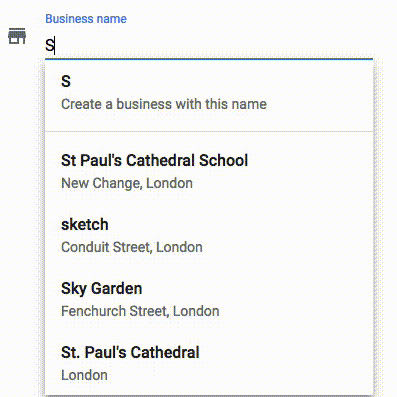Click the word 'School' in first place result
Image resolution: width=397 pixels, height=397 pixels.
point(223,160)
